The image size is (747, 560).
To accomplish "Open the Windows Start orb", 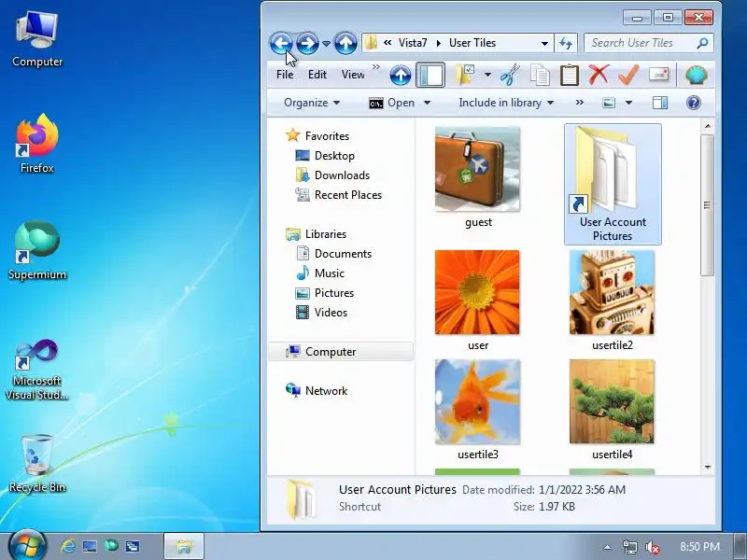I will pyautogui.click(x=27, y=546).
